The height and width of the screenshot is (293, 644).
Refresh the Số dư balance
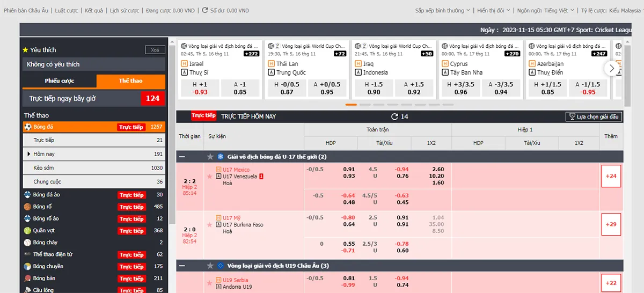coord(205,10)
